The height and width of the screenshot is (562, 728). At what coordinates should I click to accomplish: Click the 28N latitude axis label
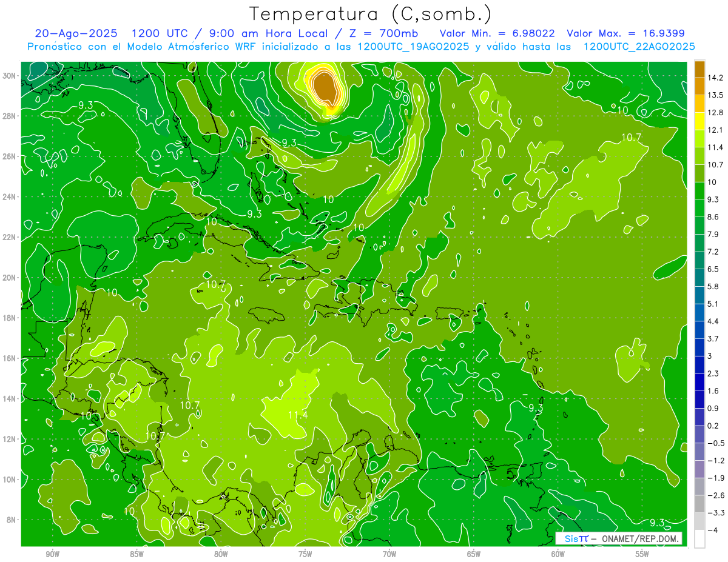point(10,116)
